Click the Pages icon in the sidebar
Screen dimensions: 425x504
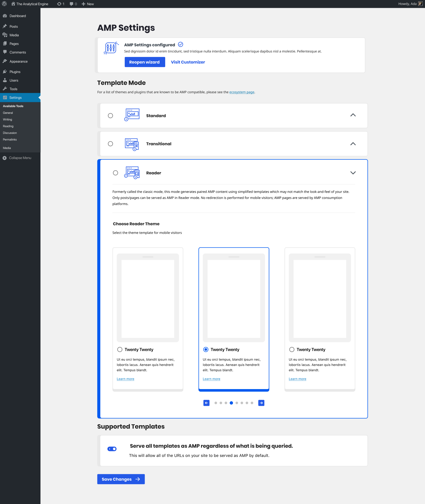5,44
